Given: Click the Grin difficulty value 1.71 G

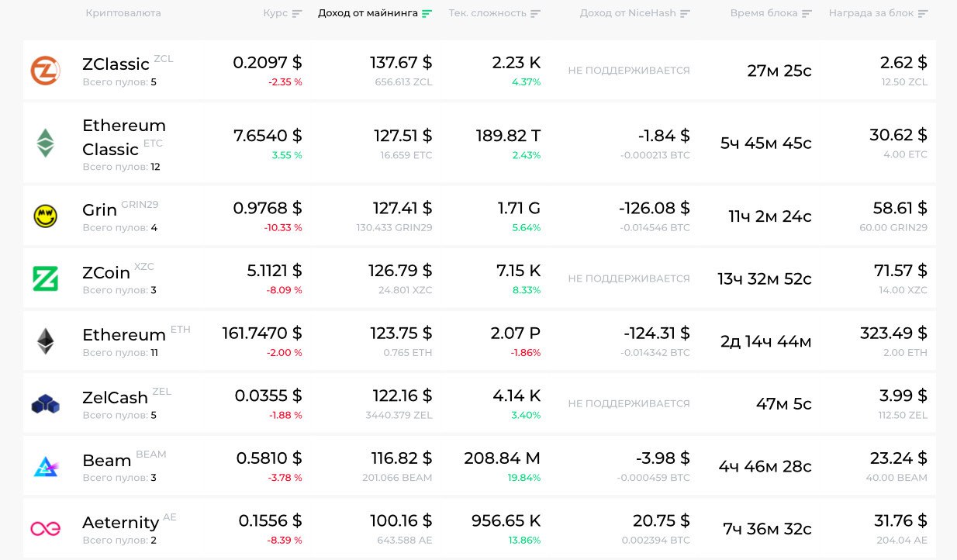Looking at the screenshot, I should 519,208.
